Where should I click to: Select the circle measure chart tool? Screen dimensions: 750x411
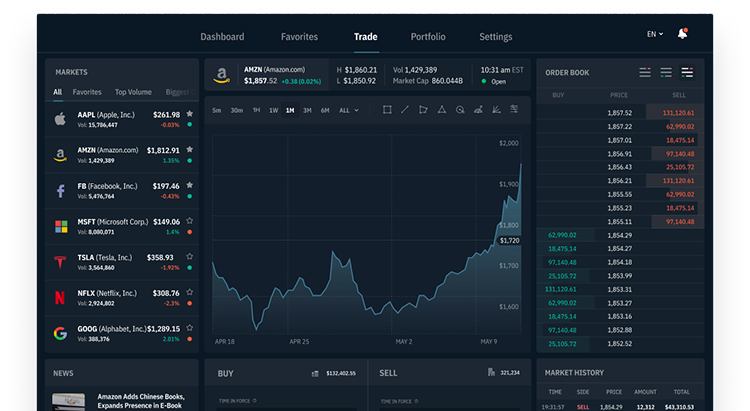[460, 110]
